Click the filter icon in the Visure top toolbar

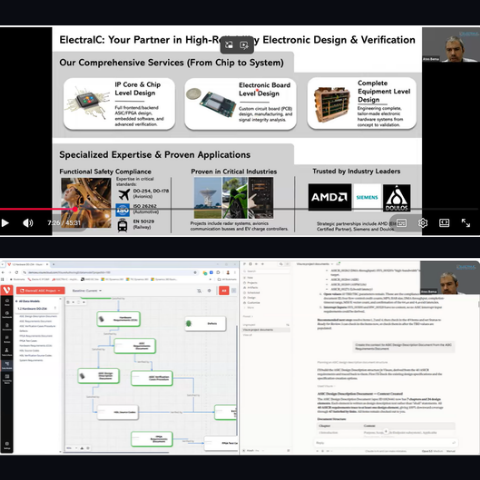[x=199, y=291]
